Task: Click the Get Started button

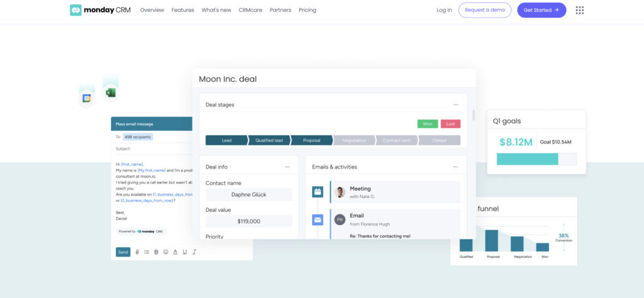Action: coord(541,10)
